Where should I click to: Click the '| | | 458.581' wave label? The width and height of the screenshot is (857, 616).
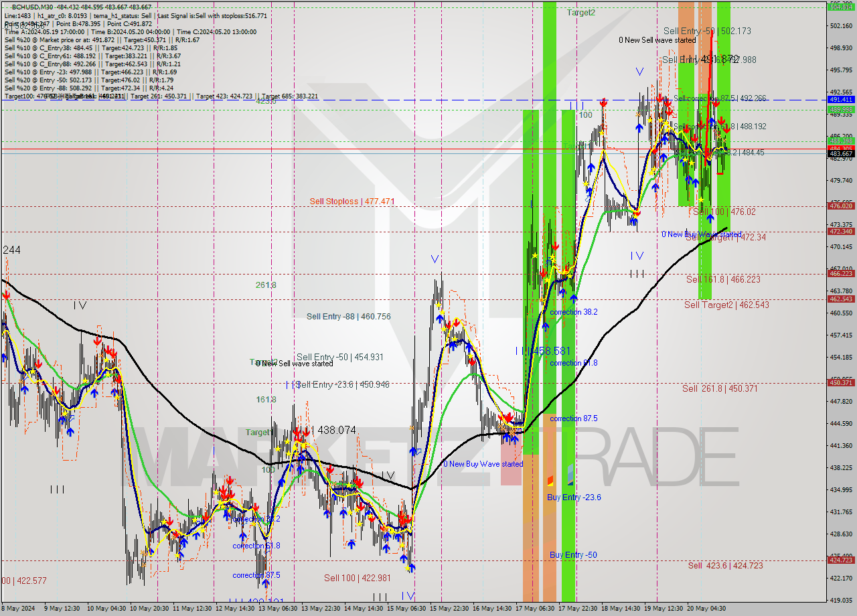tap(542, 351)
